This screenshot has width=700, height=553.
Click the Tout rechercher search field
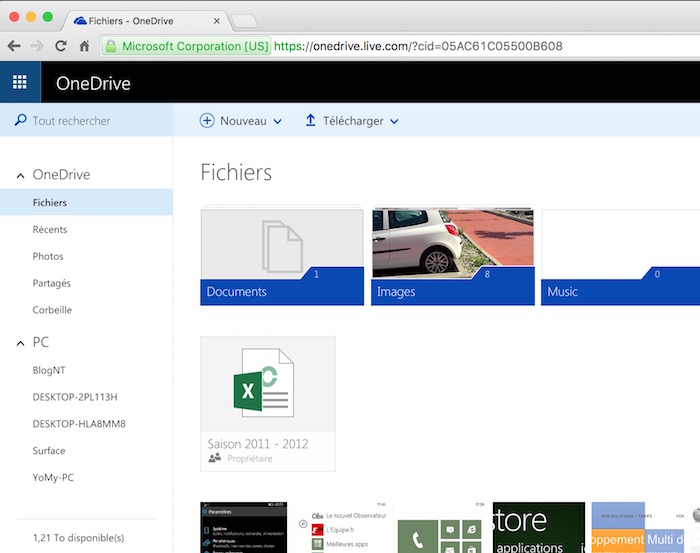click(86, 120)
